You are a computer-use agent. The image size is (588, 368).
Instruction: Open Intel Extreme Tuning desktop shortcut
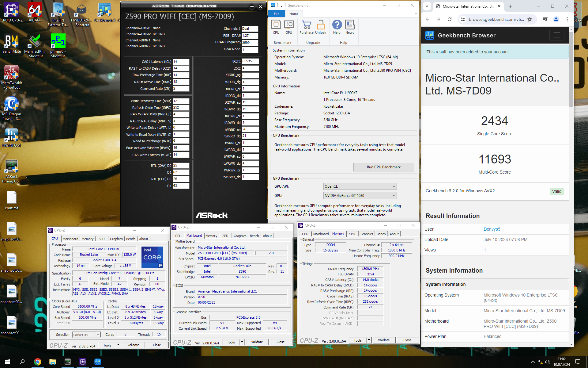click(x=58, y=14)
